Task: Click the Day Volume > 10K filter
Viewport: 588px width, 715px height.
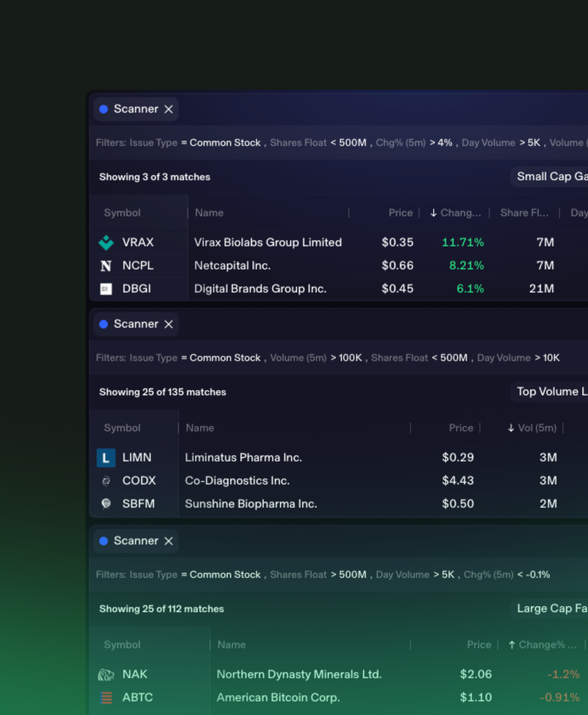Action: [x=518, y=358]
